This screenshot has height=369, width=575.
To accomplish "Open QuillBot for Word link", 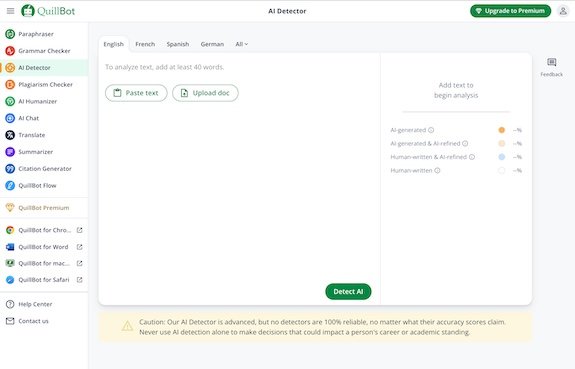I will 44,247.
